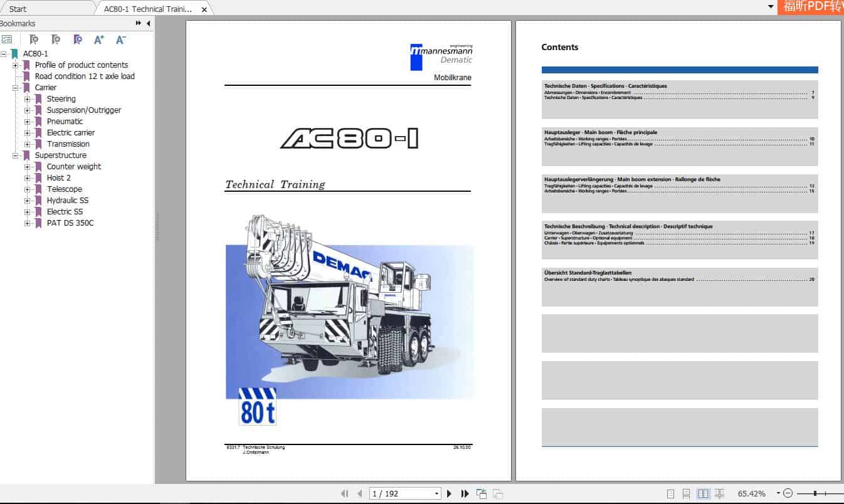Viewport: 844px width, 504px height.
Task: Expand the Hoist 2 bookmark entry
Action: click(26, 178)
